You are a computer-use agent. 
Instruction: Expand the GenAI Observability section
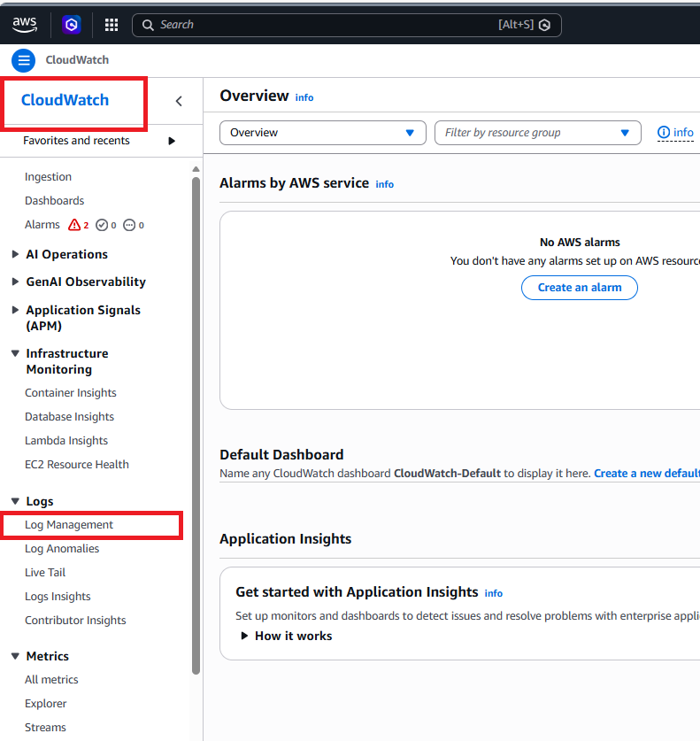tap(16, 282)
